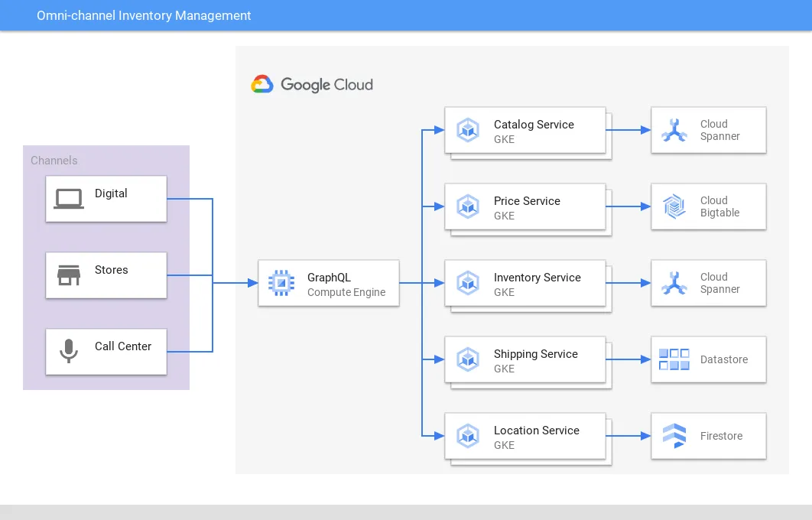Click the storefront icon in Stores box

pyautogui.click(x=69, y=275)
